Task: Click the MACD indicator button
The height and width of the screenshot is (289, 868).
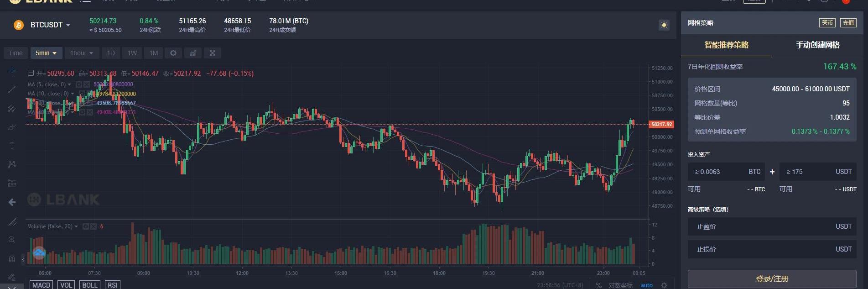Action: [x=41, y=285]
